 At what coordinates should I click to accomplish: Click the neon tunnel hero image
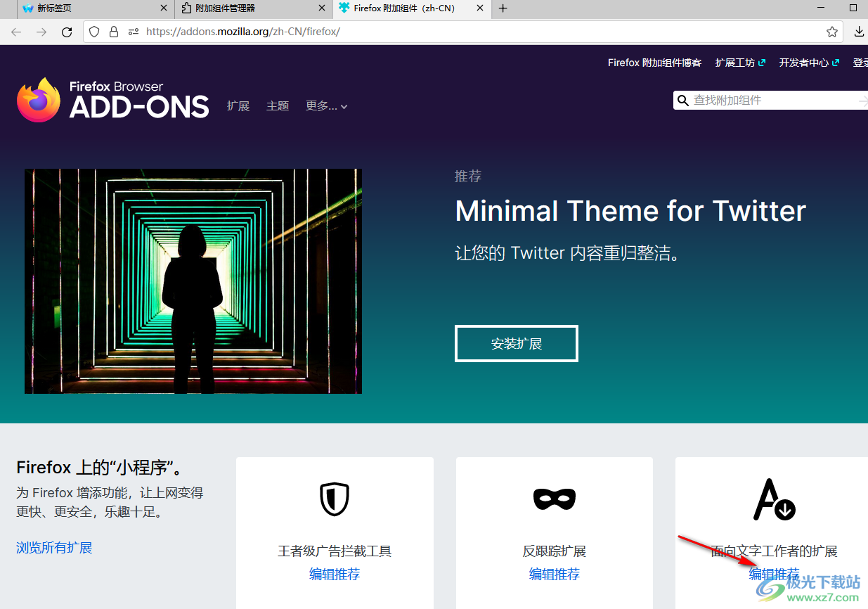pyautogui.click(x=193, y=281)
